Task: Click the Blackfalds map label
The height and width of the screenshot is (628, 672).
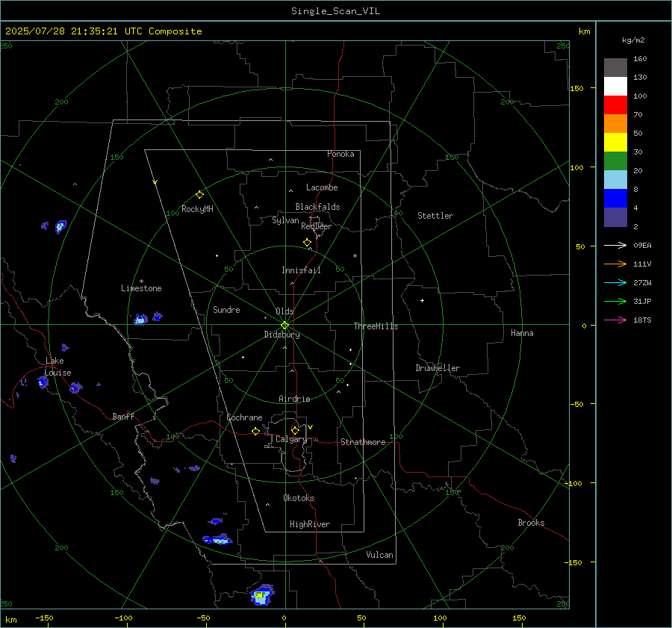Action: 317,207
